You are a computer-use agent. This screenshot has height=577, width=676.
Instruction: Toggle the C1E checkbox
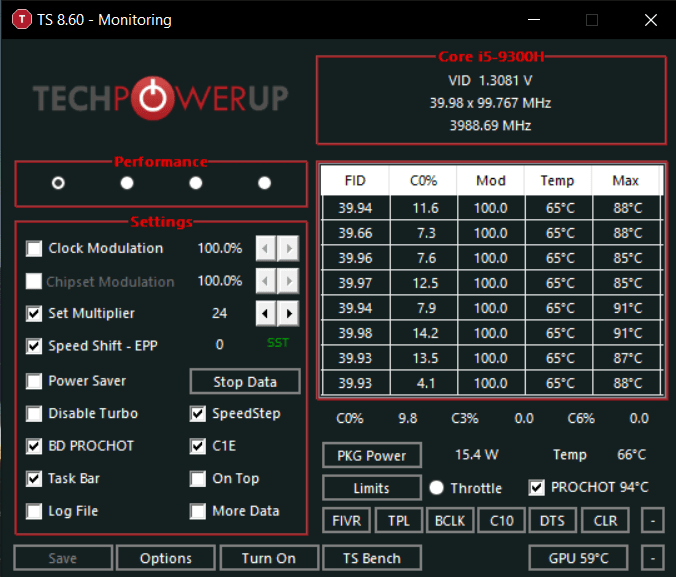198,446
